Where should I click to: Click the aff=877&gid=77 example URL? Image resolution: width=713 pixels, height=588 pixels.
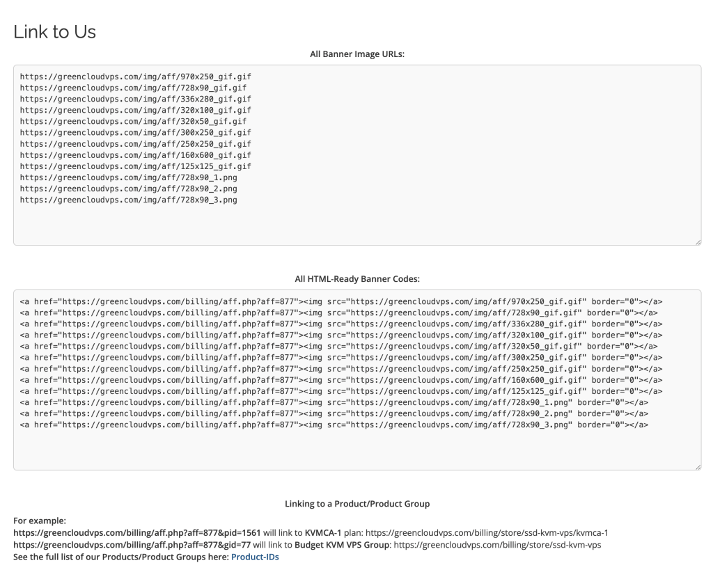click(132, 545)
